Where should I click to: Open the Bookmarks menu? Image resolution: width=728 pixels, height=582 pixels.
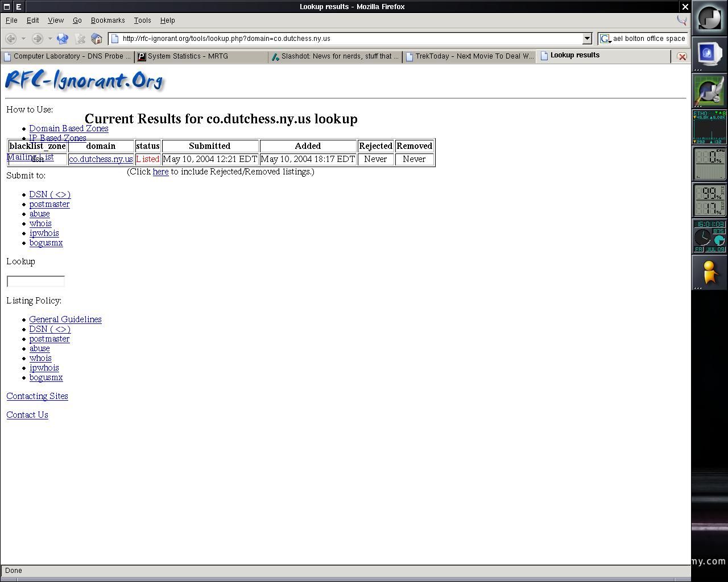pos(108,20)
